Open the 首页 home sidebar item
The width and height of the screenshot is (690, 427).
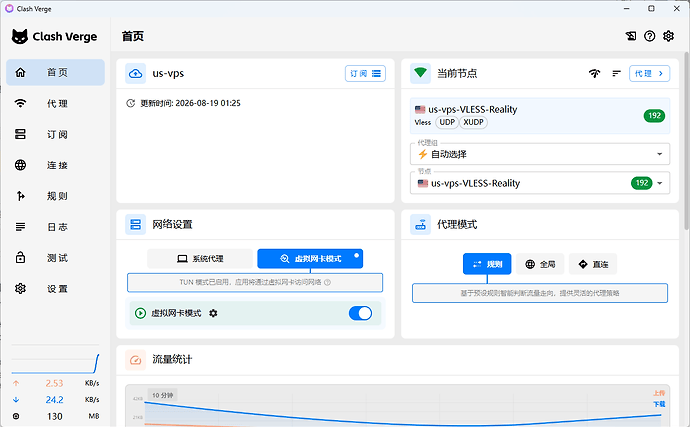(x=55, y=72)
